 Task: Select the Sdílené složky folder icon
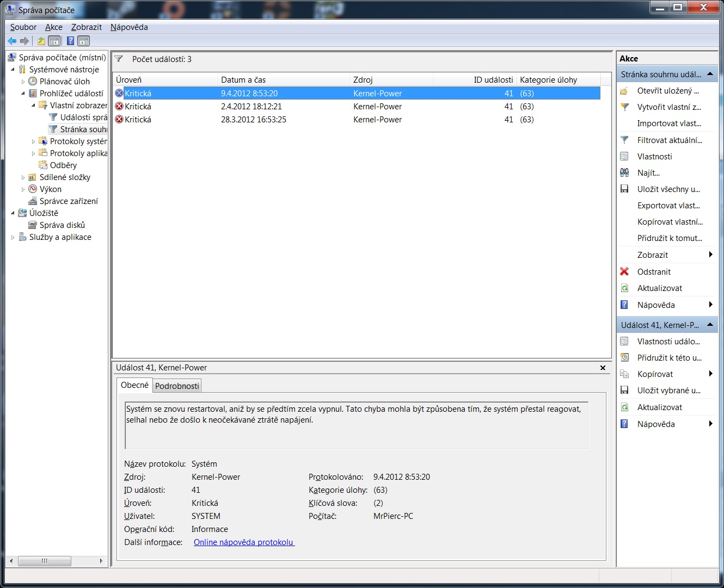(x=33, y=177)
